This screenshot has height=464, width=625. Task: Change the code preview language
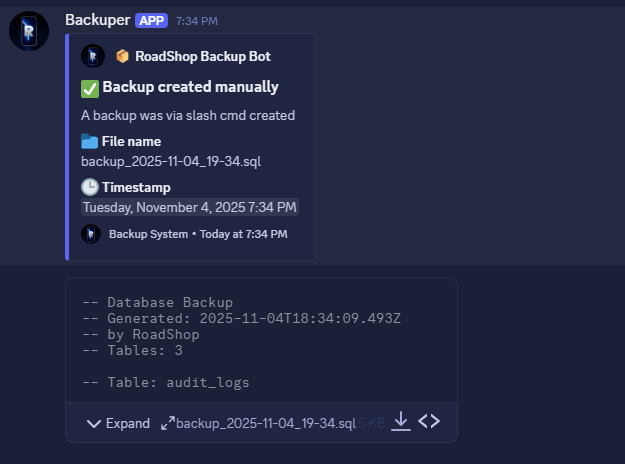click(x=429, y=421)
